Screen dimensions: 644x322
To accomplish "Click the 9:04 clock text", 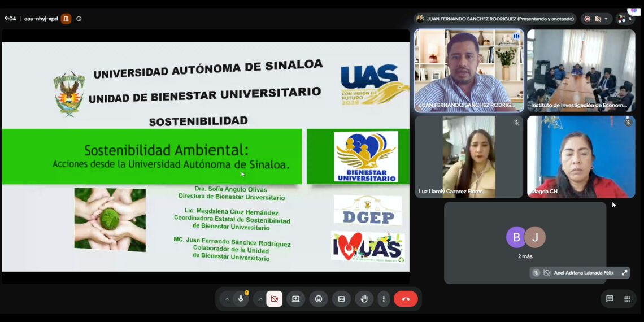I will pos(10,19).
